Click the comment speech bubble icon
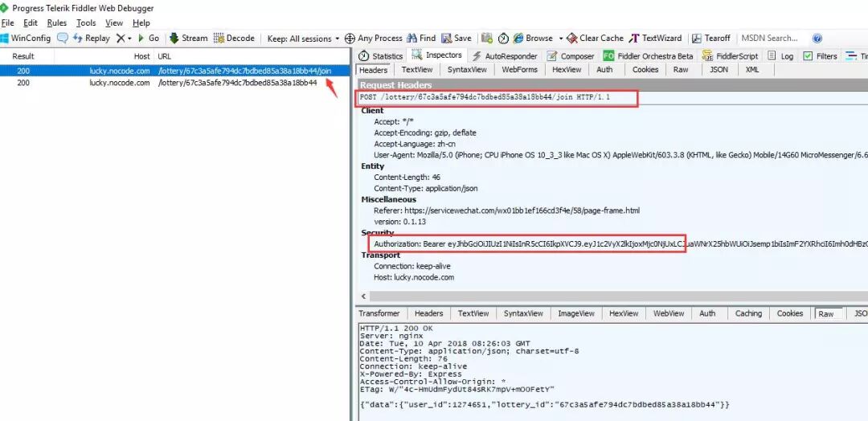This screenshot has width=868, height=421. [63, 39]
